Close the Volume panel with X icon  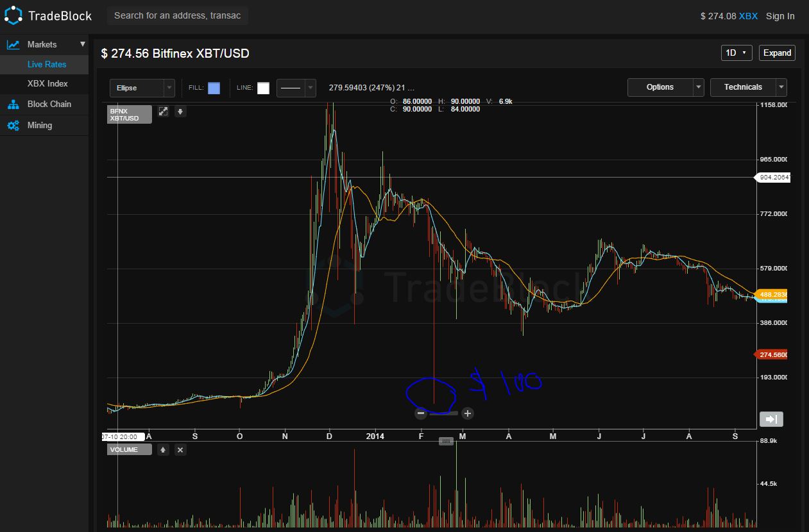click(x=180, y=450)
